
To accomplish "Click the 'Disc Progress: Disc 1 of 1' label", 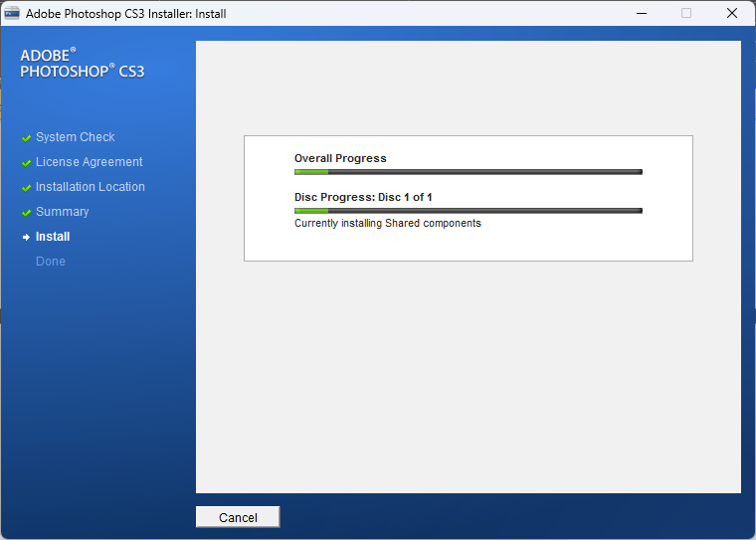I will 363,197.
